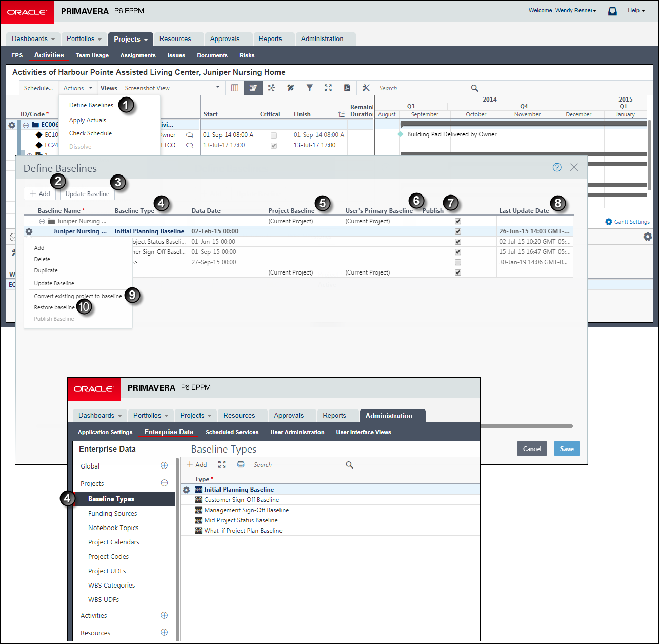Toggle Publish checkbox on last Current Project row

click(458, 272)
